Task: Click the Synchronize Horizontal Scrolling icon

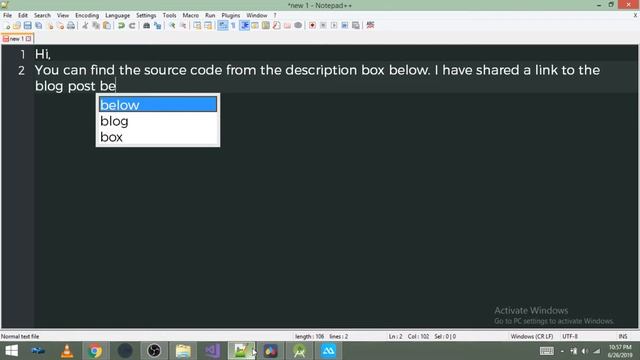Action: coord(208,25)
